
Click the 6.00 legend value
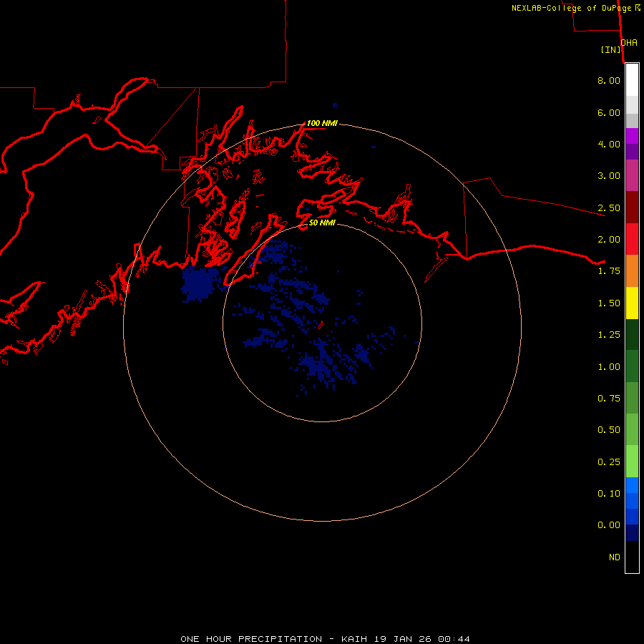(609, 112)
